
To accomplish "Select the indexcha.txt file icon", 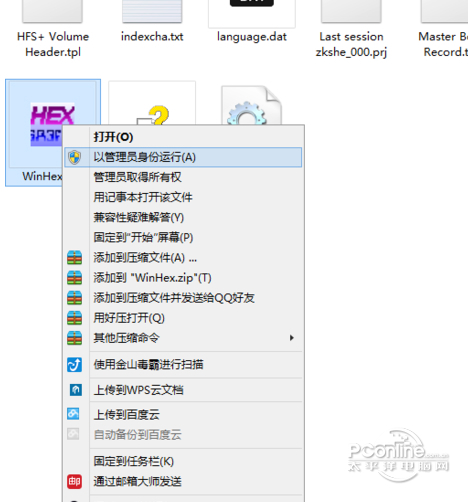I will tap(152, 11).
